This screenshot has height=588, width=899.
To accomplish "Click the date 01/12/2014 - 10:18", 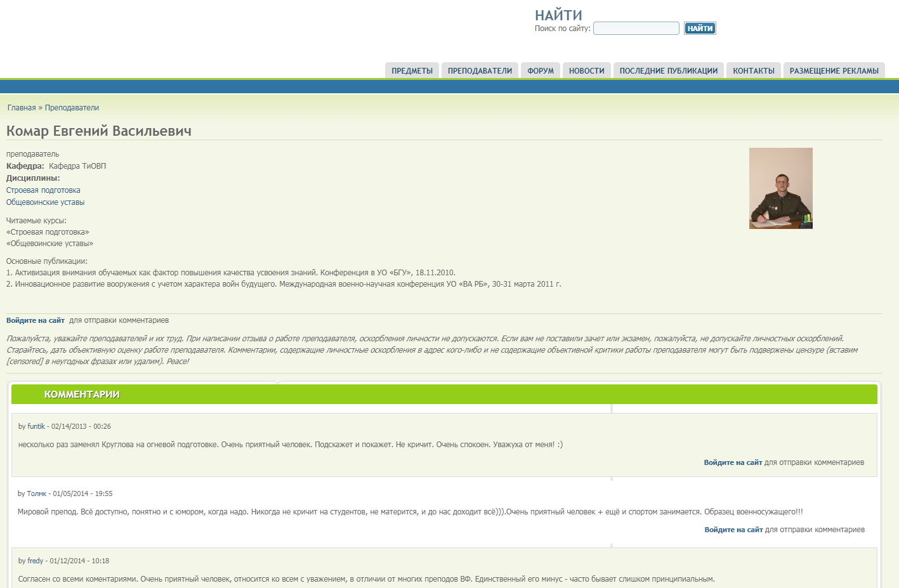I will (x=79, y=561).
